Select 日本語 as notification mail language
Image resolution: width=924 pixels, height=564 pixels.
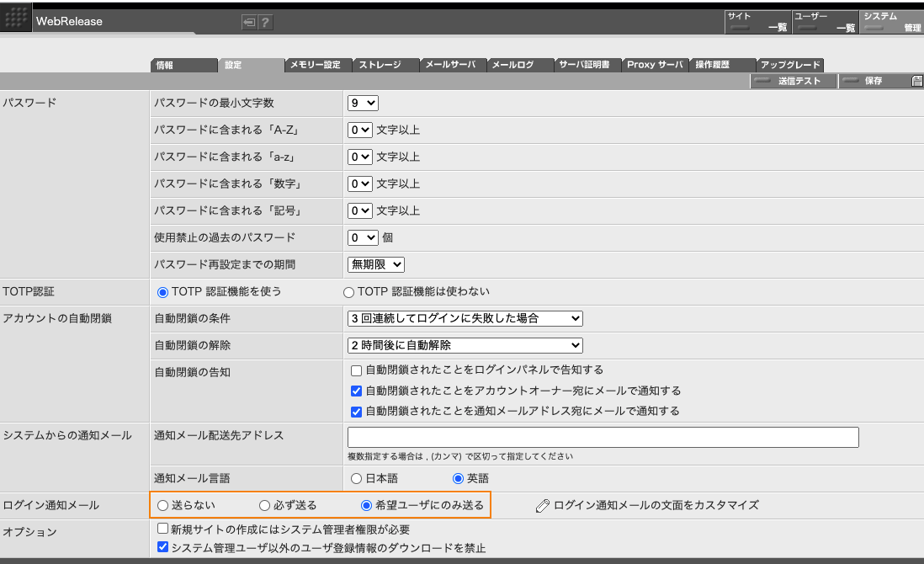click(357, 478)
